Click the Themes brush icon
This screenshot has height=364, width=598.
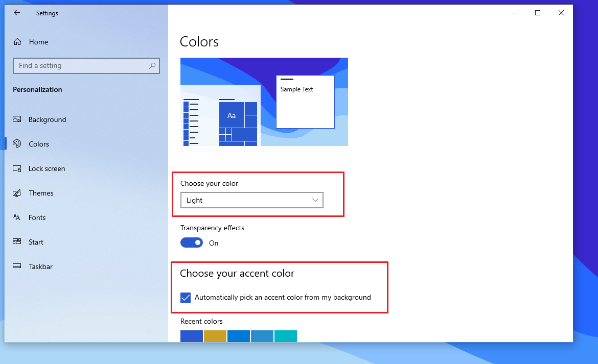(x=17, y=193)
